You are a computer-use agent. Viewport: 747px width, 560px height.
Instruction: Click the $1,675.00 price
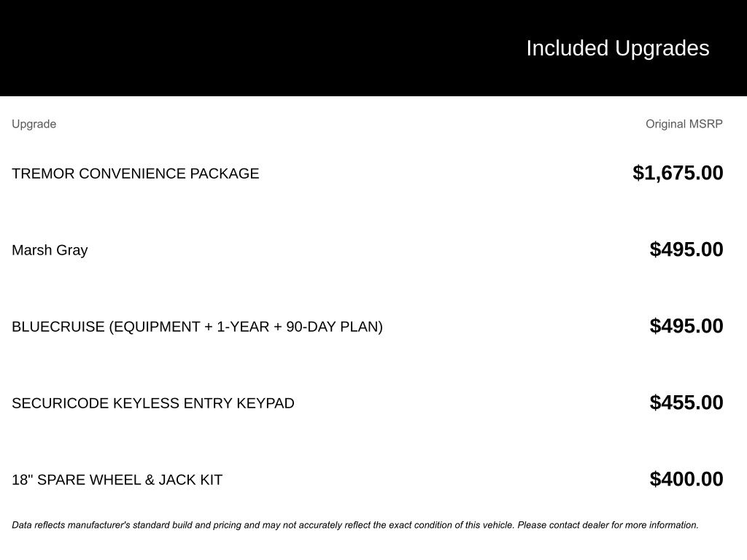point(678,173)
